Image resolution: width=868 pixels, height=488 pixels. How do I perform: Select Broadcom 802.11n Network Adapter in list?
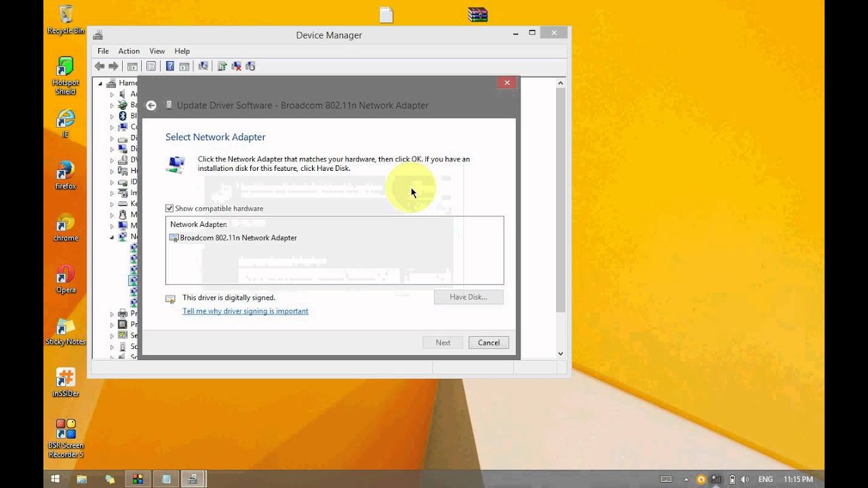tap(233, 238)
